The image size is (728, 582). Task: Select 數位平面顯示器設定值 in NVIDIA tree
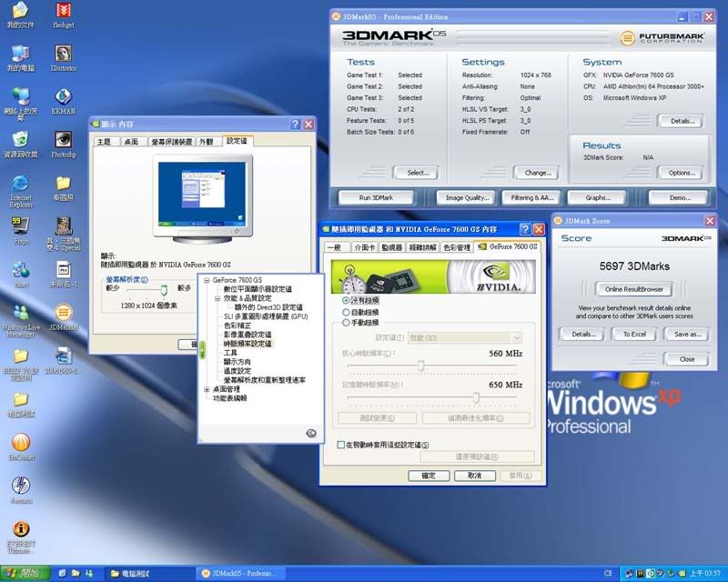(x=258, y=289)
